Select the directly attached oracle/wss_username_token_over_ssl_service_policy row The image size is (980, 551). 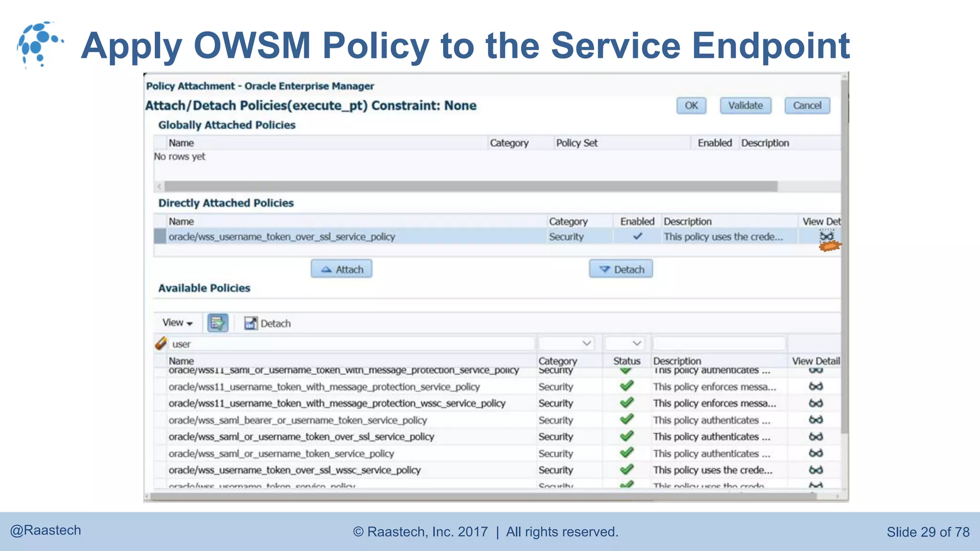pos(497,236)
